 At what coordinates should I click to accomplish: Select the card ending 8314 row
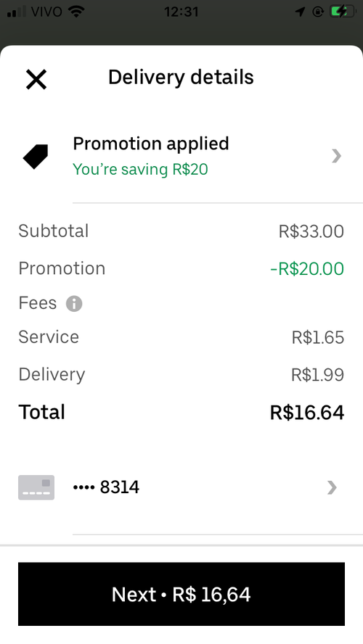pyautogui.click(x=181, y=487)
